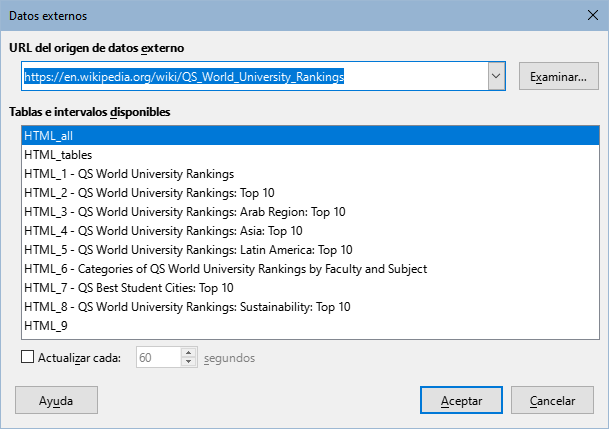
Task: Click the seconds spinner down arrow
Action: (187, 362)
